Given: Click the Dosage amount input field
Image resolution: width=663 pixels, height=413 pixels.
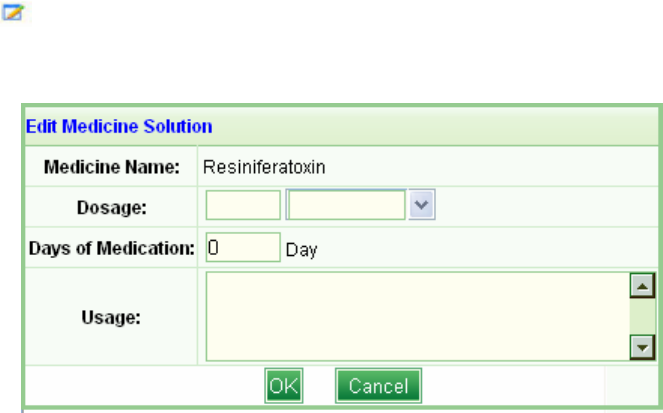Looking at the screenshot, I should click(x=243, y=206).
